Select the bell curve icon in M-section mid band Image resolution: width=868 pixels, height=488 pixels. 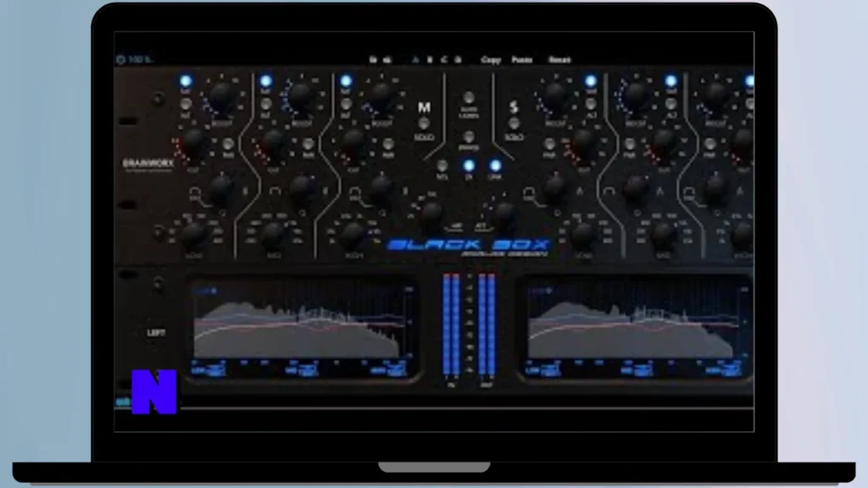tap(275, 192)
